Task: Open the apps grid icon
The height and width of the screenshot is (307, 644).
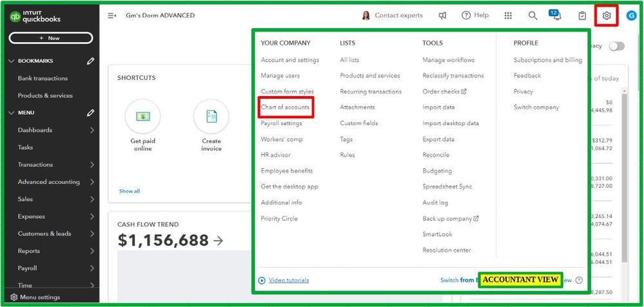Action: [508, 15]
